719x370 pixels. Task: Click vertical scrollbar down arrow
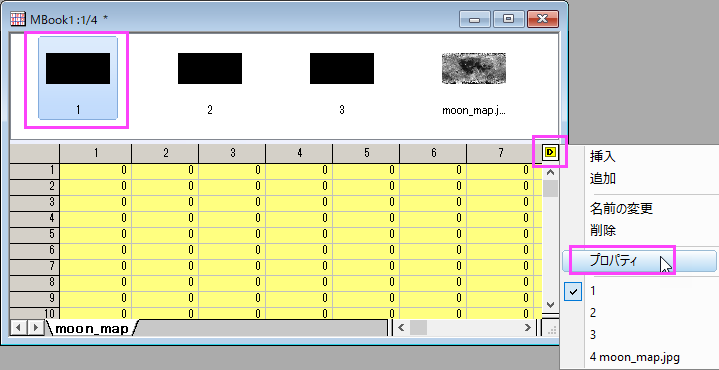(x=551, y=304)
